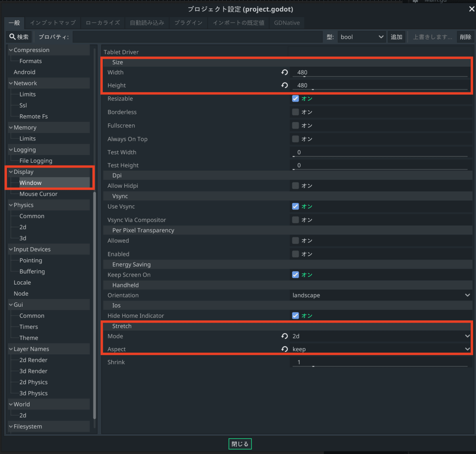Check the Always On Top option
Viewport: 476px width, 454px height.
(296, 139)
